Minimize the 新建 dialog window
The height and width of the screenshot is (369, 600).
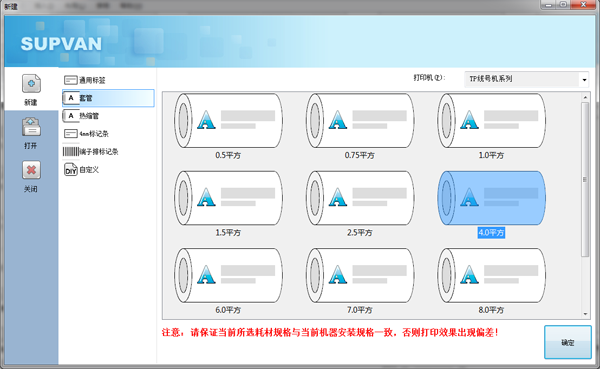[x=549, y=5]
